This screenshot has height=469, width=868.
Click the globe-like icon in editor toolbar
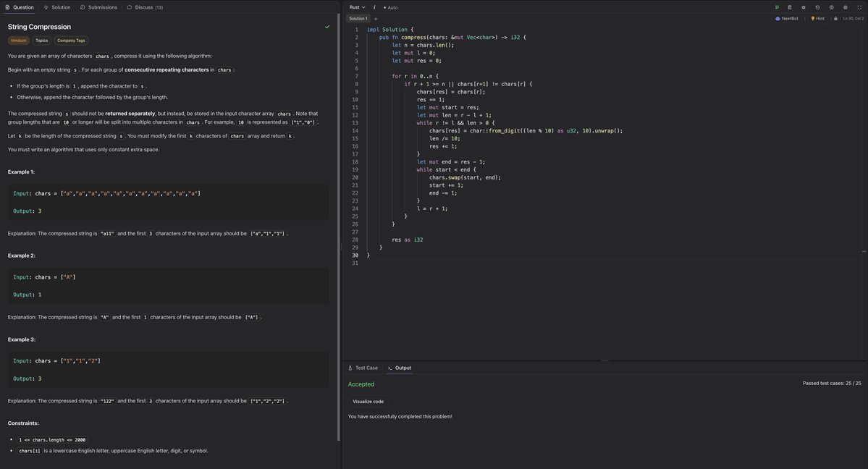(846, 7)
